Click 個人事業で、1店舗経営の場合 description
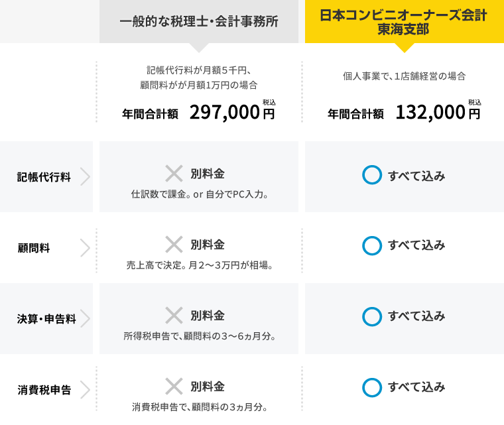This screenshot has height=425, width=504. pos(405,76)
